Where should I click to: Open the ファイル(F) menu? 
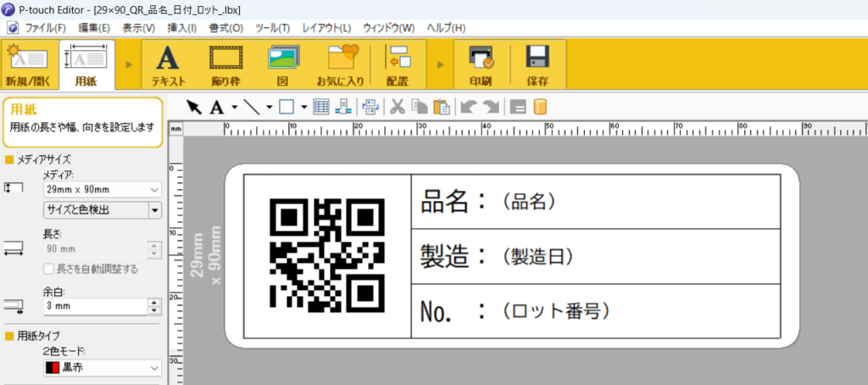(39, 28)
